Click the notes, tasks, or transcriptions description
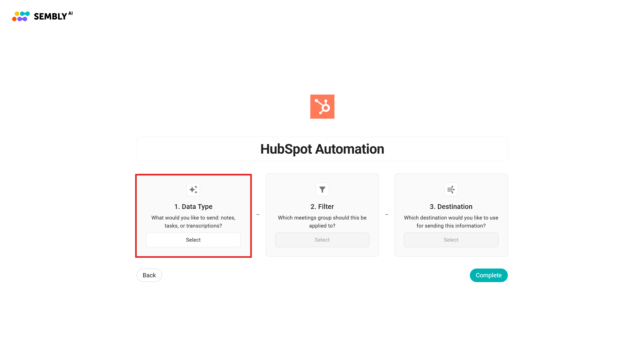The width and height of the screenshot is (644, 350). (x=193, y=222)
